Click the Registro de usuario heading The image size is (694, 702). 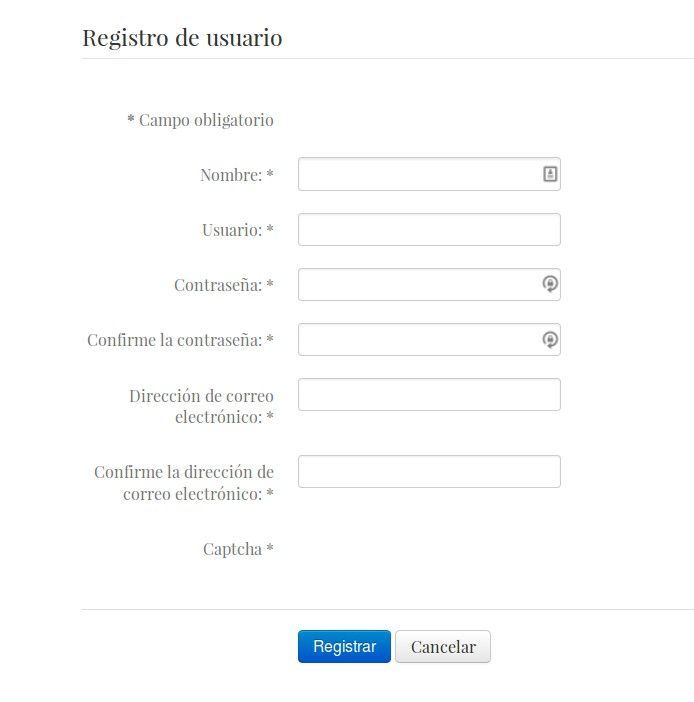point(182,38)
